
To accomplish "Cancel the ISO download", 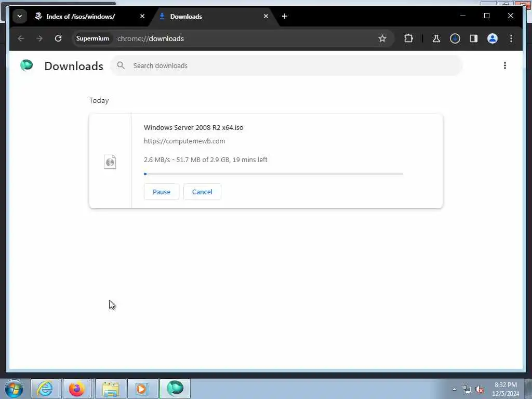I will coord(202,192).
